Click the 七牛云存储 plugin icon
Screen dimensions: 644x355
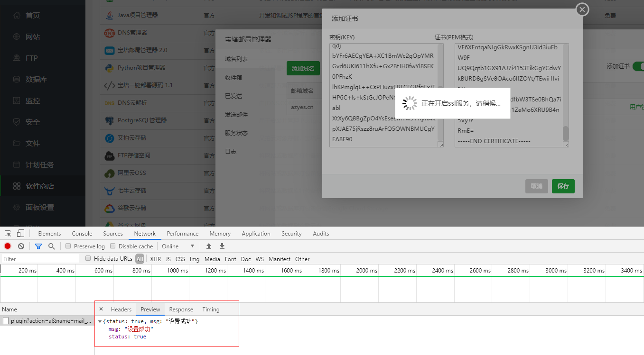[x=110, y=191]
